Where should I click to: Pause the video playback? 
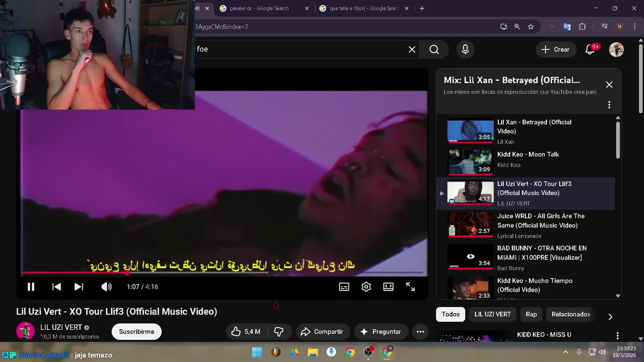tap(31, 287)
